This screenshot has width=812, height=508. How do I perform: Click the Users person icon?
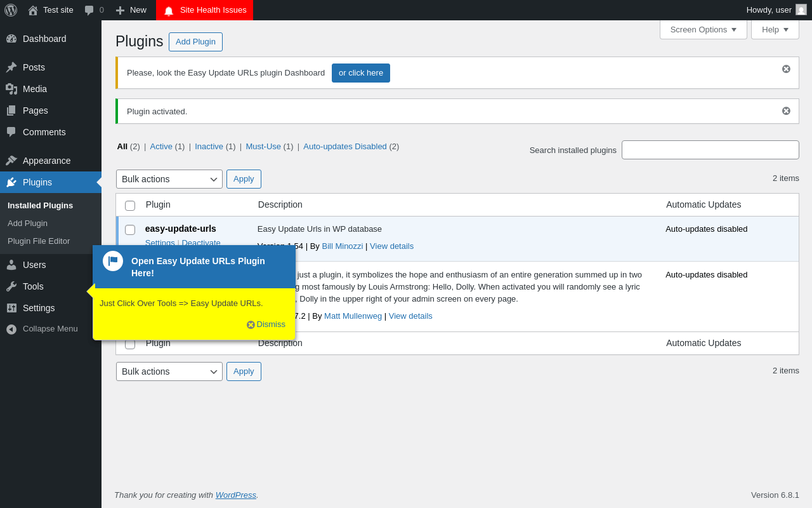(11, 265)
